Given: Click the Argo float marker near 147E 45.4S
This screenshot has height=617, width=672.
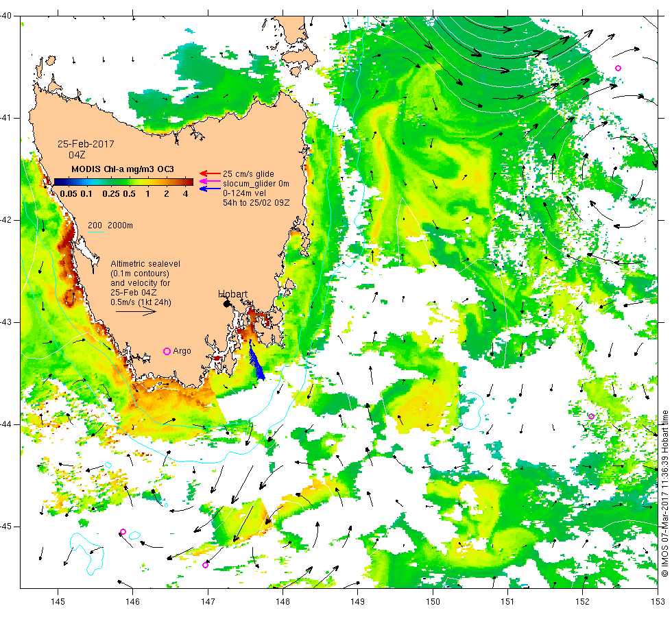Looking at the screenshot, I should [x=205, y=565].
